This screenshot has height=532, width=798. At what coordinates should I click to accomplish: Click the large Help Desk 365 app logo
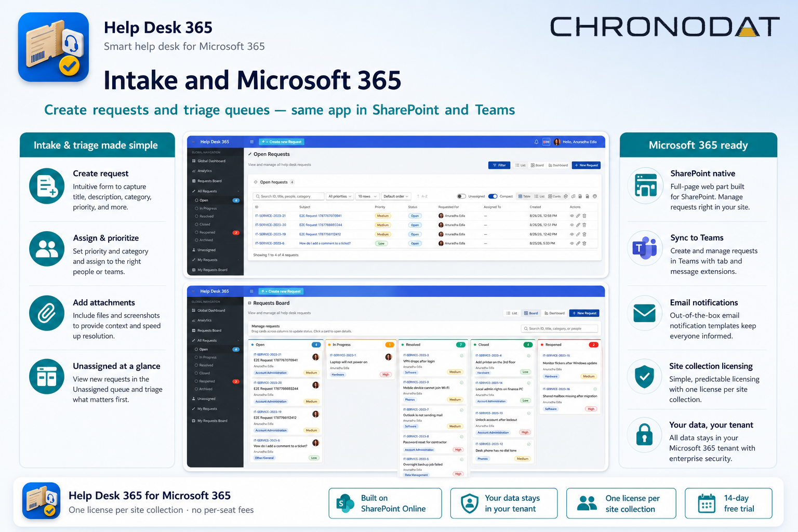point(54,47)
